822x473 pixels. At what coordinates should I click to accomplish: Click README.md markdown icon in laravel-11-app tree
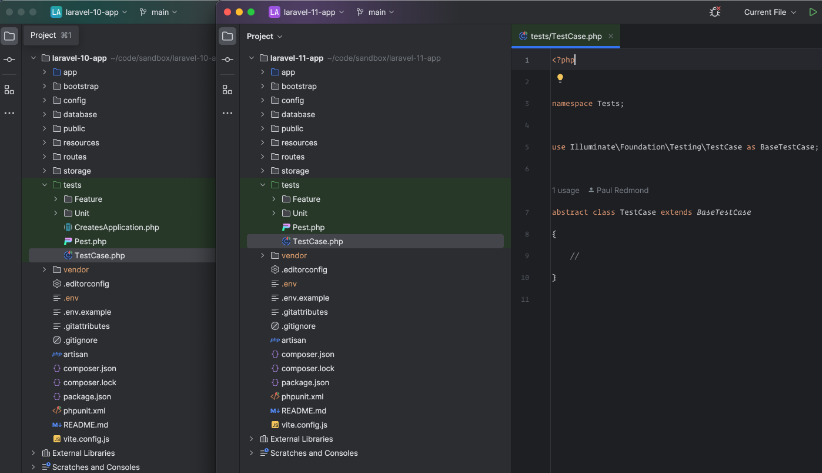click(x=275, y=411)
